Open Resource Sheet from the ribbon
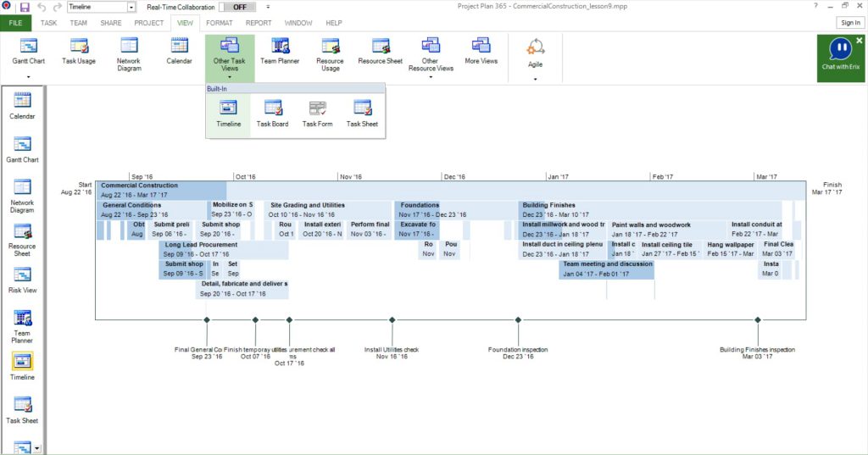This screenshot has height=455, width=868. click(380, 51)
